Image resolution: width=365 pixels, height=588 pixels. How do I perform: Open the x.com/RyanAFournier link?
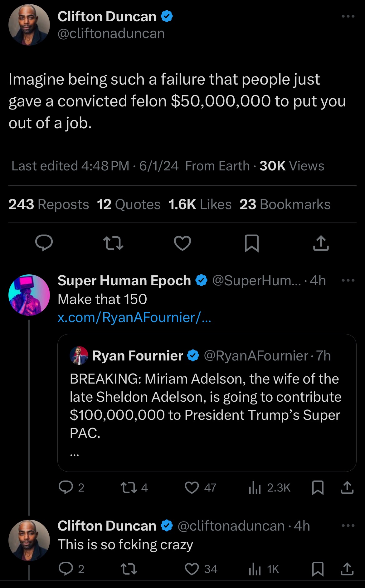pyautogui.click(x=134, y=317)
